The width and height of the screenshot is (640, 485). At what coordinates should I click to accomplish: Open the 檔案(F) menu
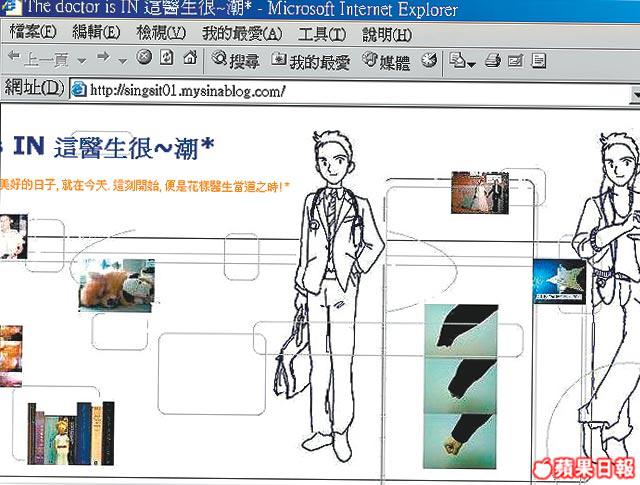34,34
